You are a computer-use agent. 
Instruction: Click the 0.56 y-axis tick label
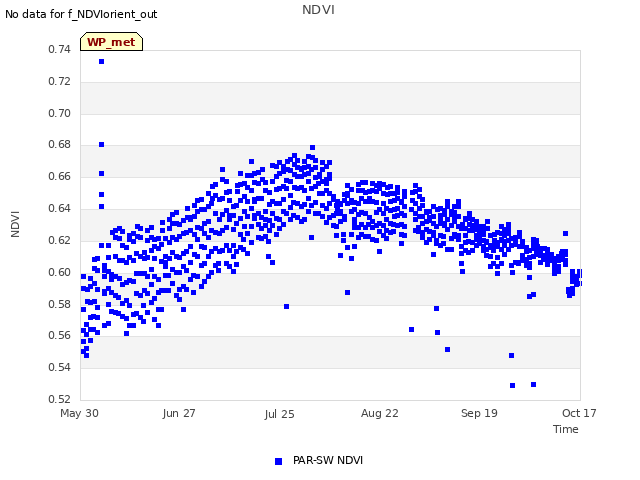click(x=60, y=335)
